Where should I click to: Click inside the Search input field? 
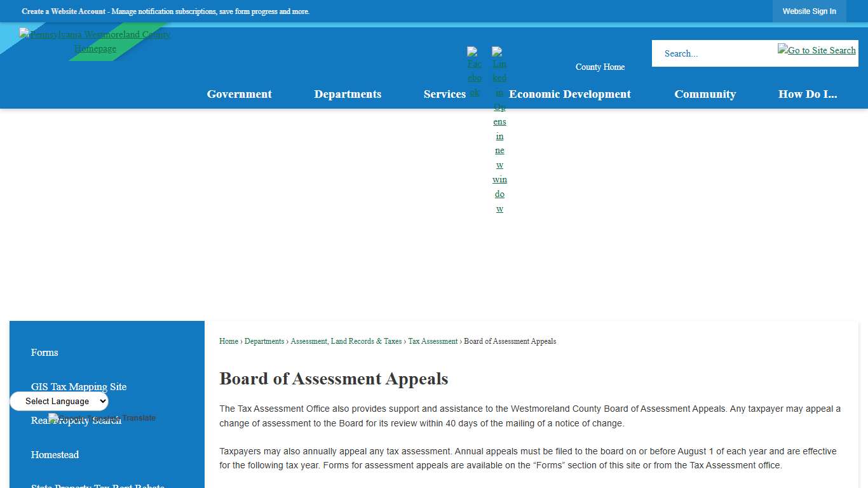point(712,53)
